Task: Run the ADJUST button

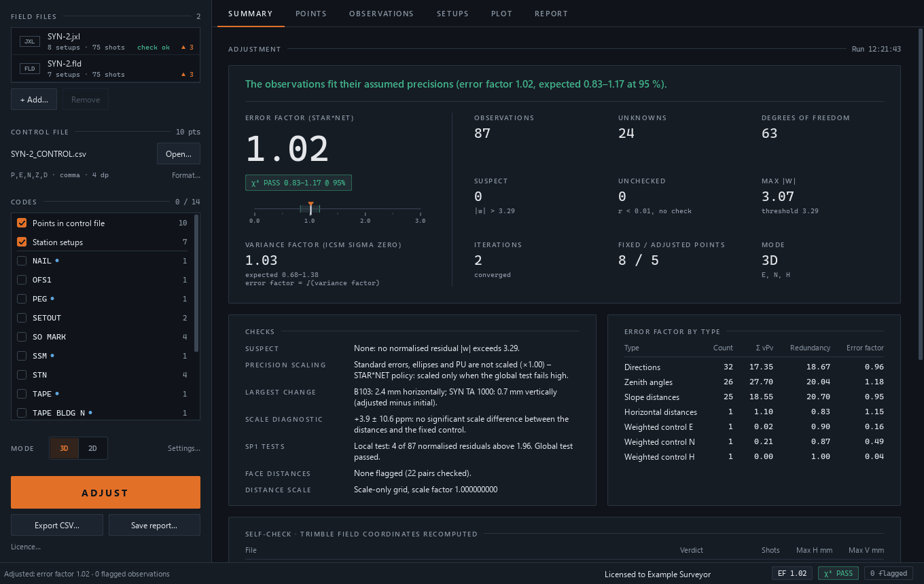Action: point(105,492)
